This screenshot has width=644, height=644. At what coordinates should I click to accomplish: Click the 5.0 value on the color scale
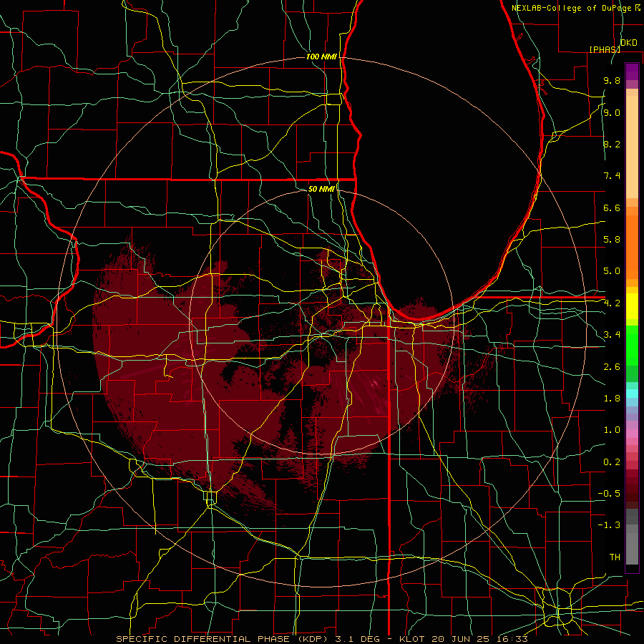[x=612, y=271]
